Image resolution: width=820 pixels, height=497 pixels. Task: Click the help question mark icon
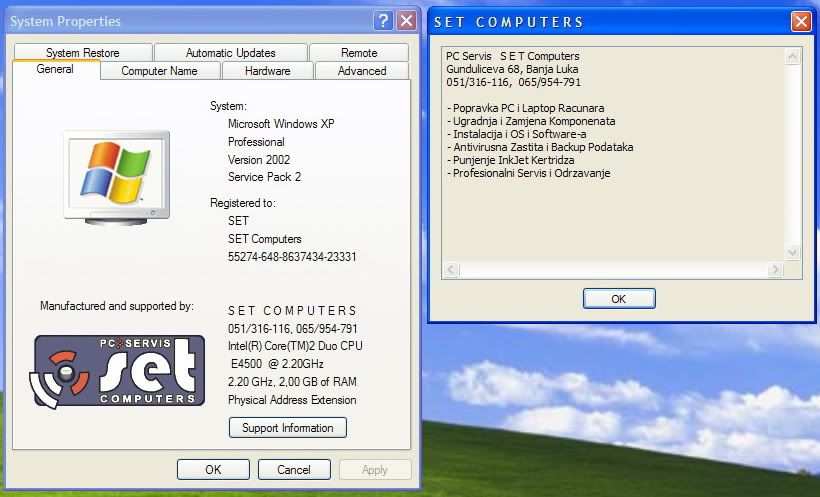click(383, 21)
